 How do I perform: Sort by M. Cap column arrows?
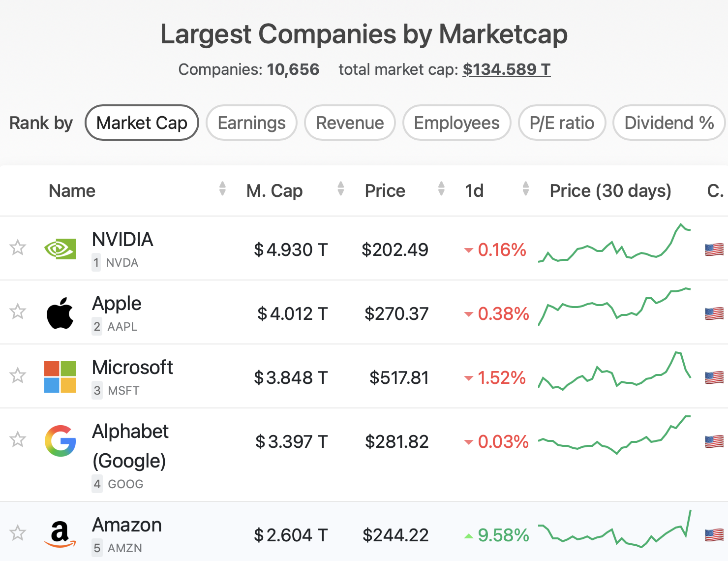340,189
